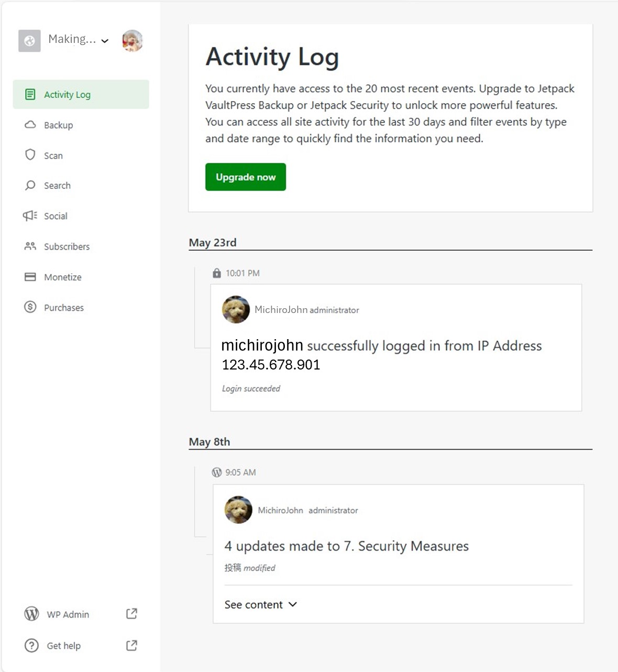The image size is (618, 672).
Task: Open Get help link
Action: 64,646
